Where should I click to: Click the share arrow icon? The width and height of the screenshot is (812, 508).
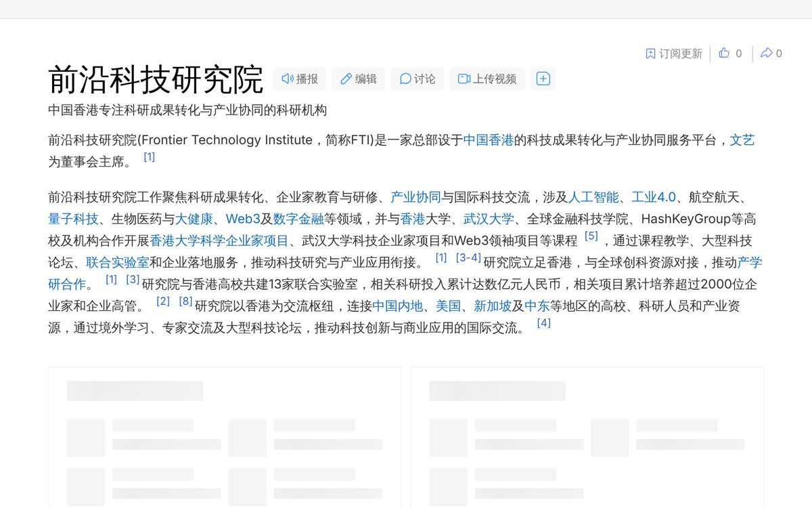click(766, 53)
